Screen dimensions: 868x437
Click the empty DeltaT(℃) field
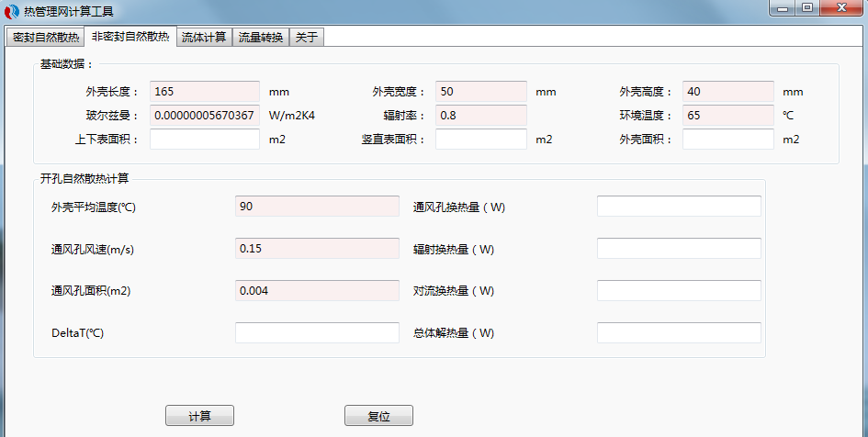[317, 332]
